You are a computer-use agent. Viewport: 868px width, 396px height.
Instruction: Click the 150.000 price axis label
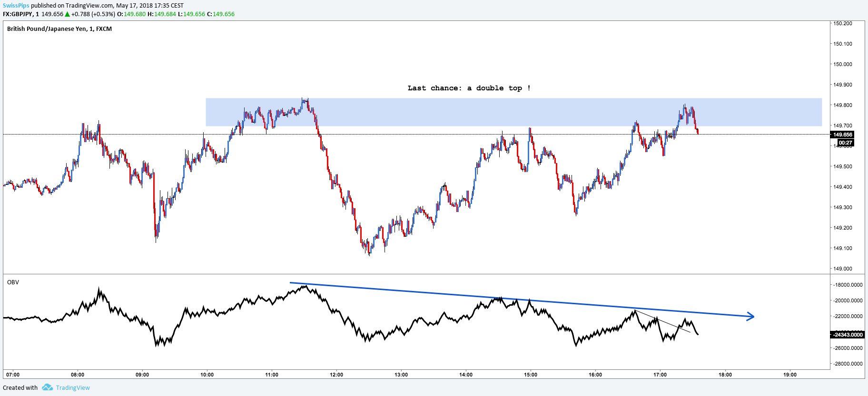[843, 64]
